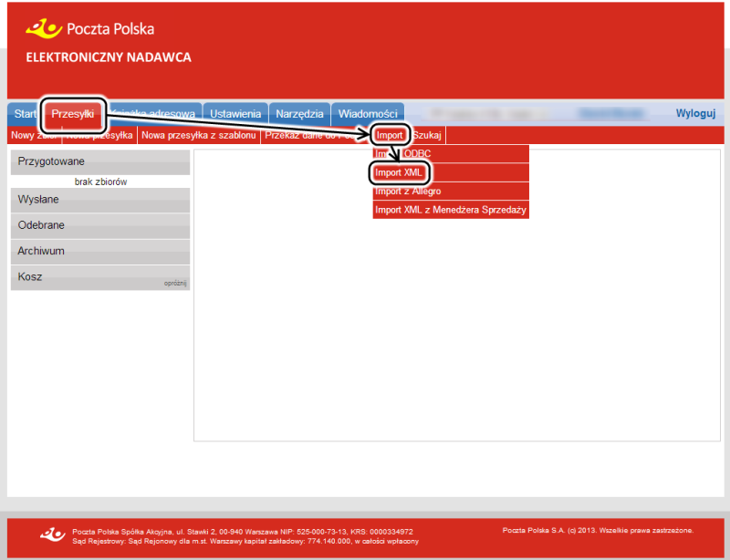Choose Import XML from the dropdown
The image size is (730, 560).
(401, 173)
